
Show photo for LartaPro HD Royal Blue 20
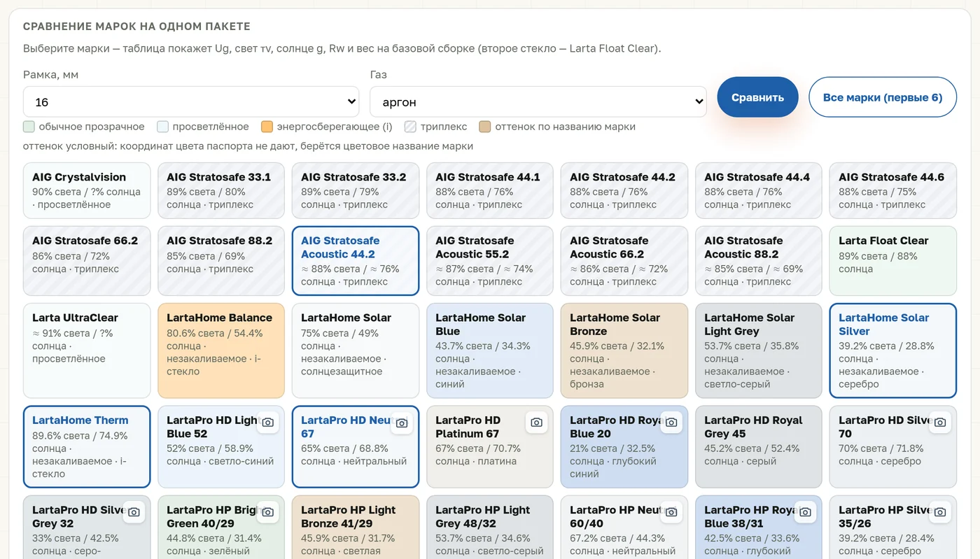click(x=671, y=423)
